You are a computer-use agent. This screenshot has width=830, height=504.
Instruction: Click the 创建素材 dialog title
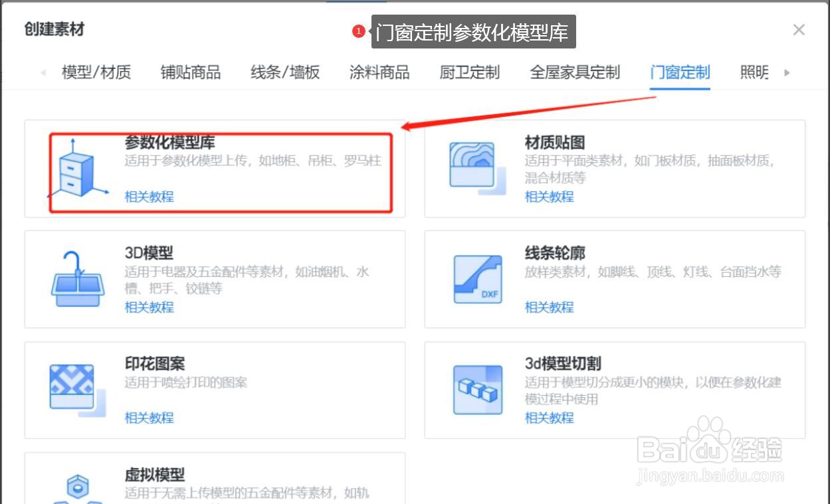coord(54,29)
